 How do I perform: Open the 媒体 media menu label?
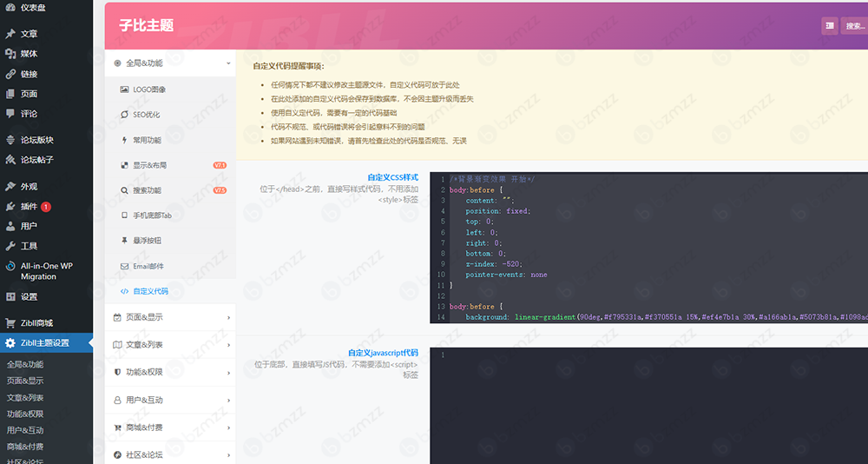click(30, 54)
